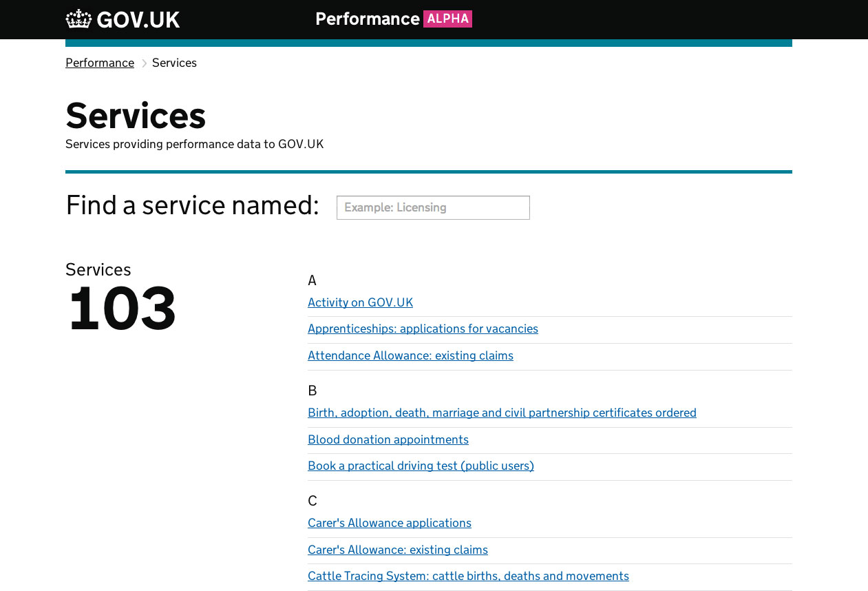Click the letter C section heading
Image resolution: width=868 pixels, height=591 pixels.
tap(312, 501)
